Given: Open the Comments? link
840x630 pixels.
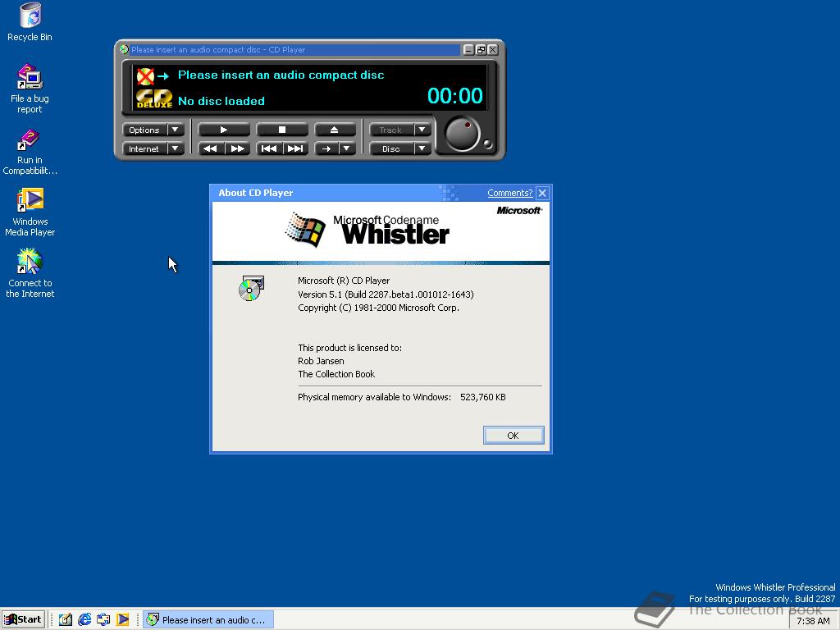Looking at the screenshot, I should tap(510, 193).
